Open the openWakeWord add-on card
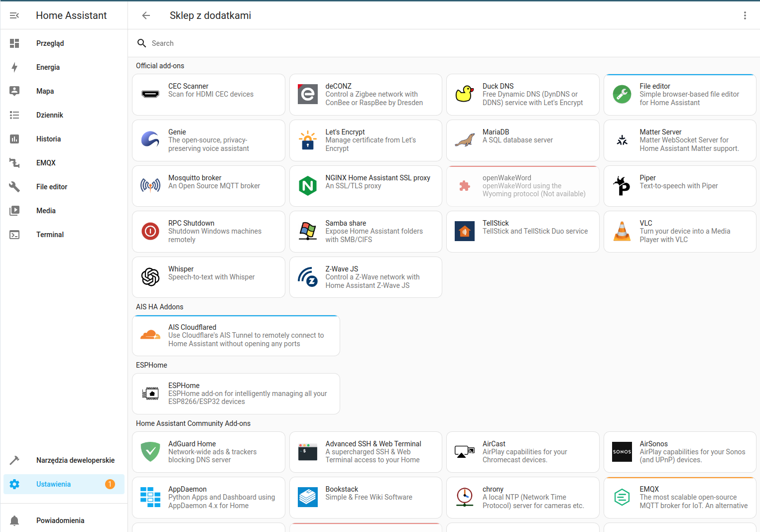This screenshot has height=532, width=760. click(523, 186)
